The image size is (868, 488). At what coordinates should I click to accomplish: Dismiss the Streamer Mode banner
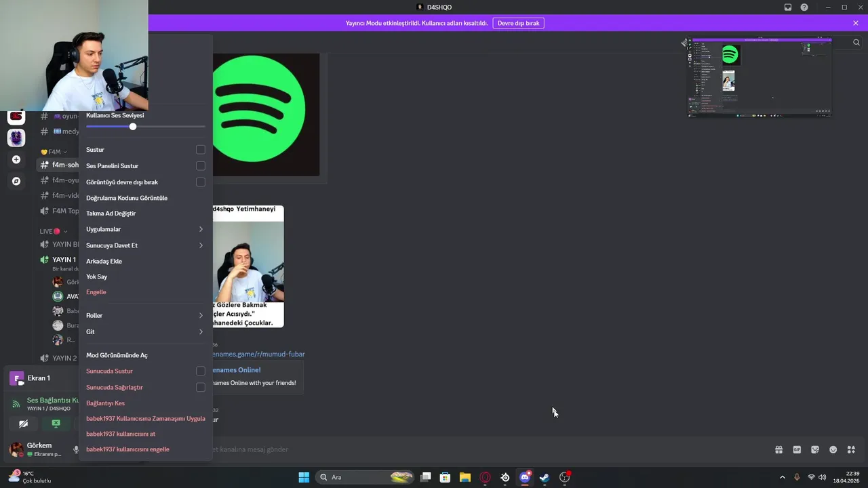[x=856, y=23]
